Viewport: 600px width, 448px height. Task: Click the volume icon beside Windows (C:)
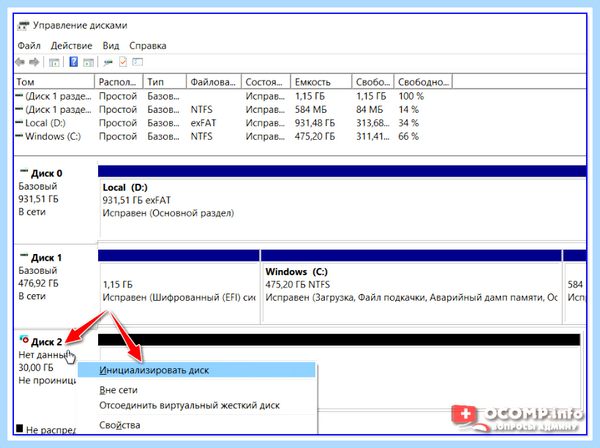(x=18, y=136)
